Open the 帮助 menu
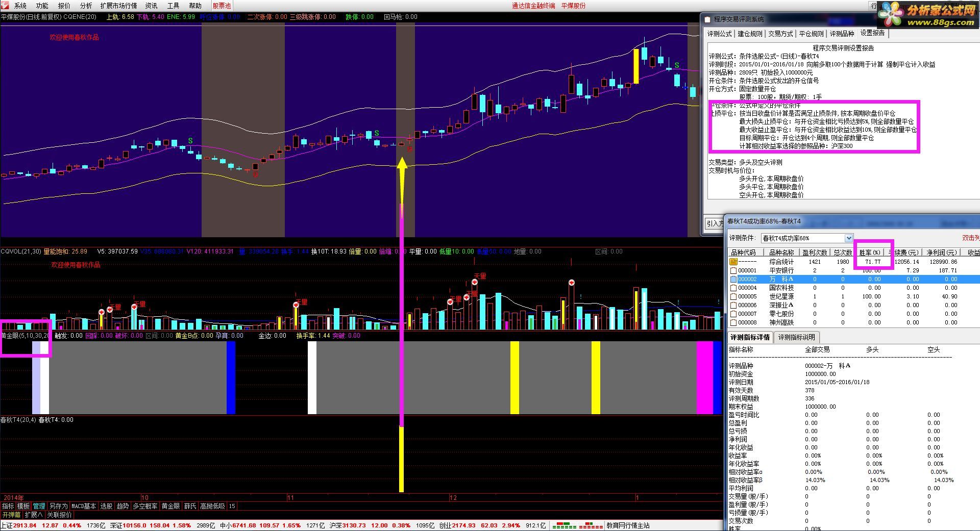The height and width of the screenshot is (531, 980). point(195,6)
